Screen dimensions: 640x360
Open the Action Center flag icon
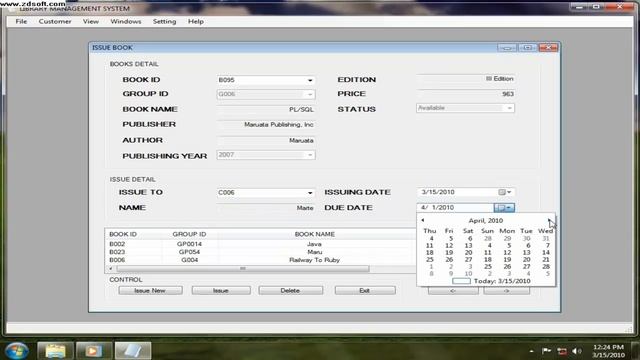pyautogui.click(x=547, y=351)
